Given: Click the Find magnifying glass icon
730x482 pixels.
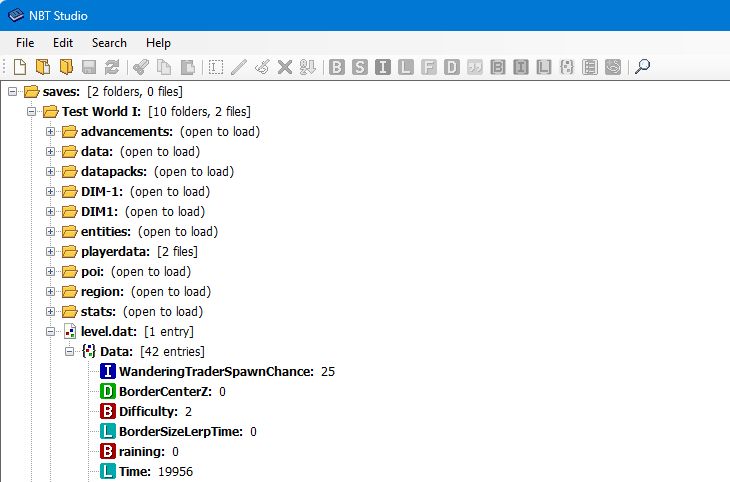Looking at the screenshot, I should 642,67.
